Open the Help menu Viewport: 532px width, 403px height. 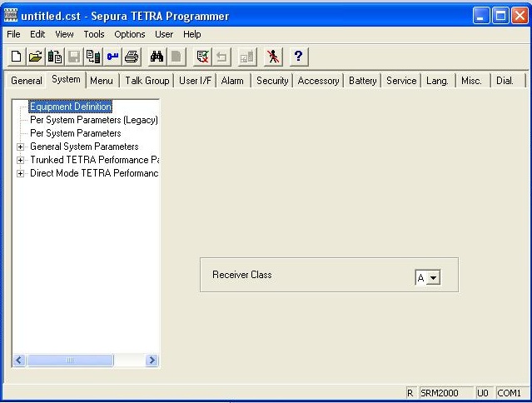[192, 34]
